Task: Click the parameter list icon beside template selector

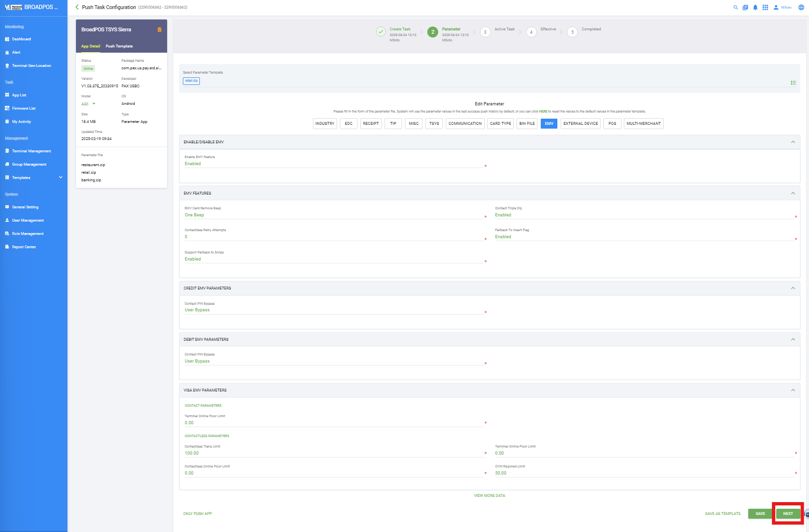Action: 793,83
